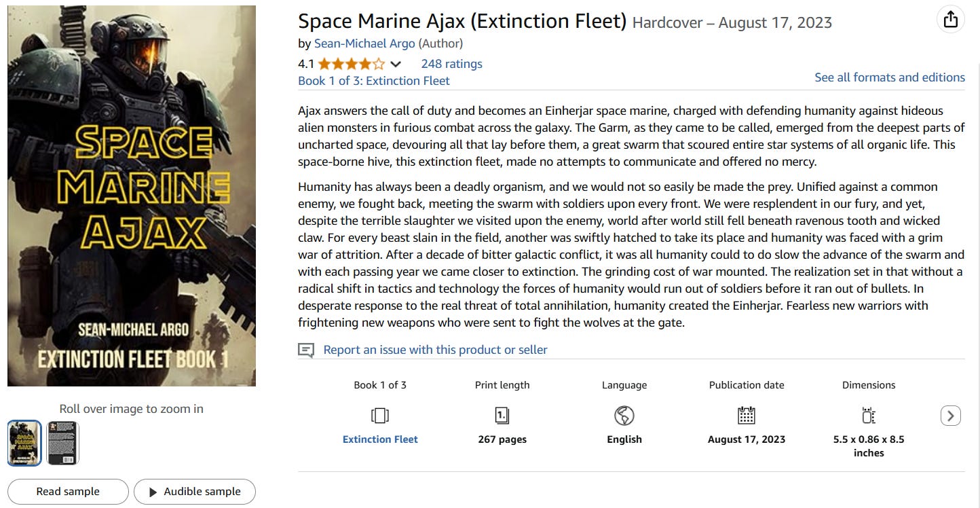Click the share icon at top right
Image resolution: width=980 pixels, height=508 pixels.
[x=950, y=20]
